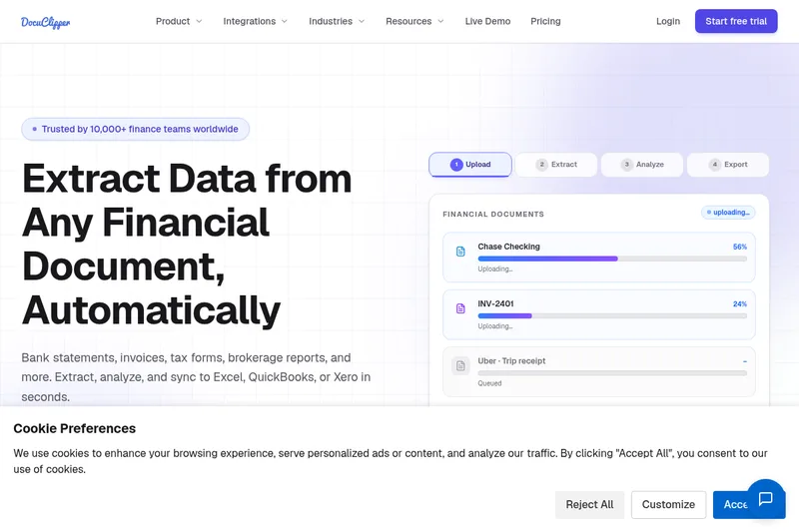The width and height of the screenshot is (799, 532).
Task: Open the chat widget bubble icon
Action: tap(765, 498)
